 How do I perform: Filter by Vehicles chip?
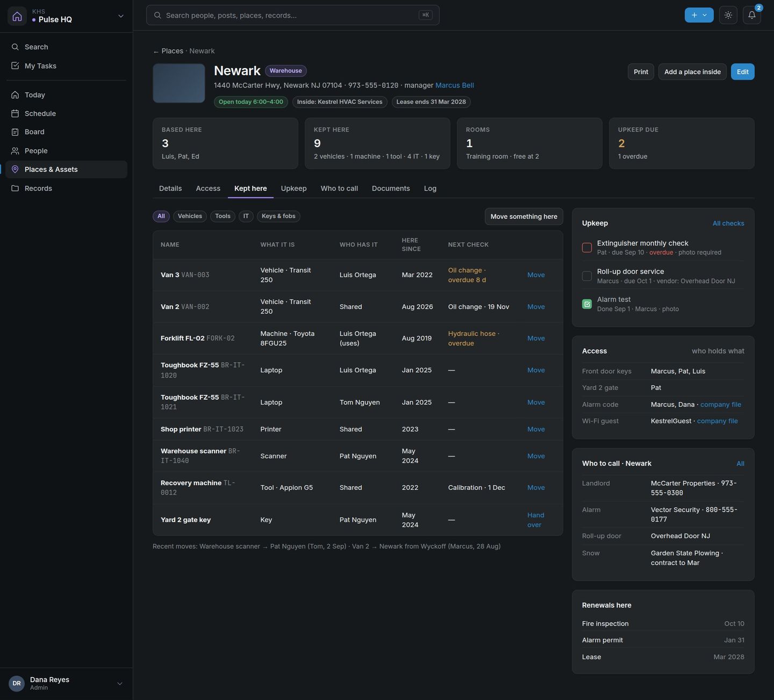pyautogui.click(x=190, y=216)
